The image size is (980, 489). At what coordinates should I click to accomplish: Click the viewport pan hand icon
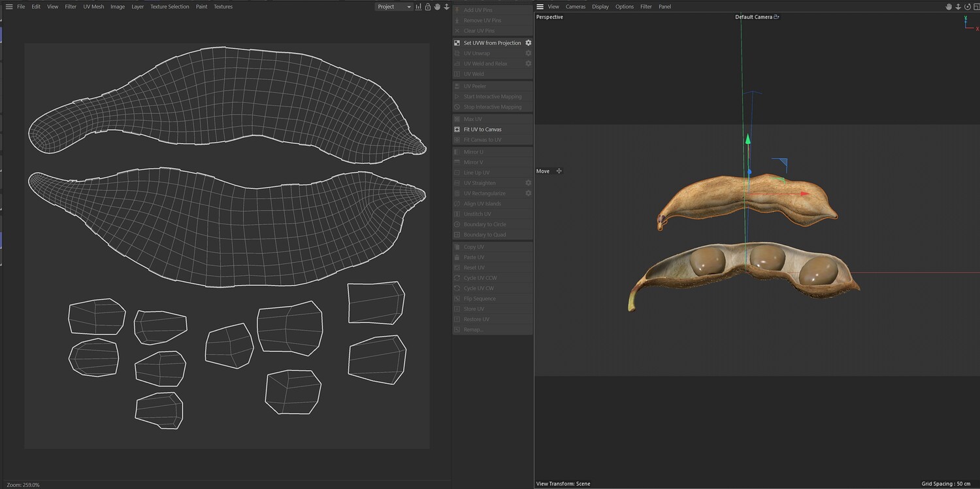coord(949,7)
